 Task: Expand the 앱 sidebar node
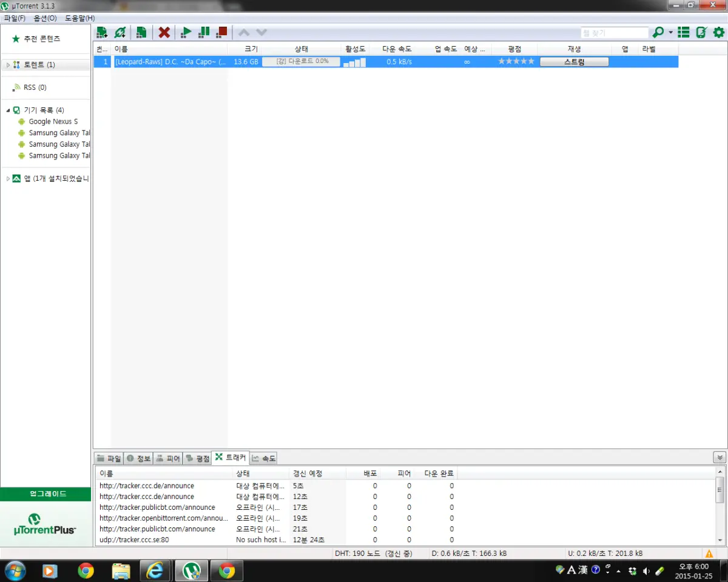click(x=8, y=179)
